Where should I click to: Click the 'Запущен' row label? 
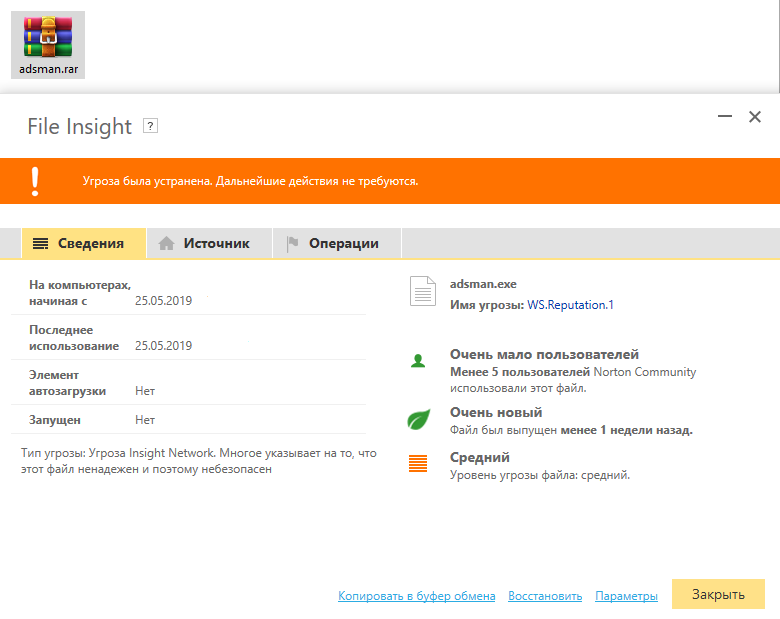tap(55, 419)
